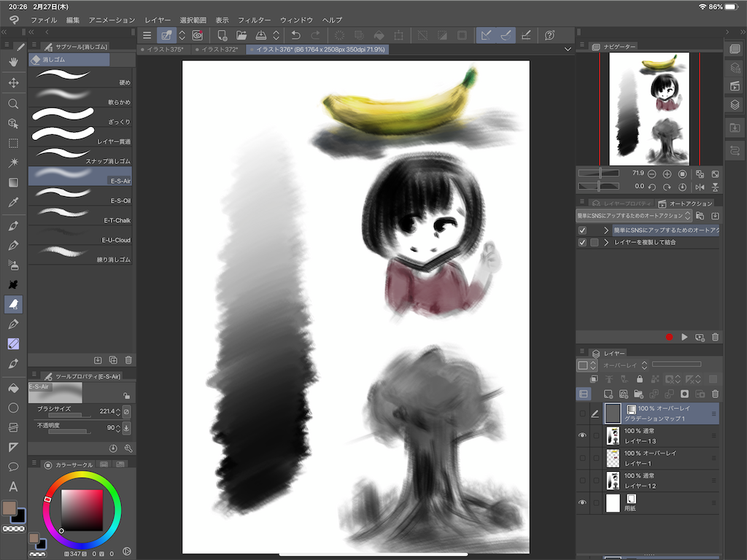The width and height of the screenshot is (747, 560).
Task: Select the Eyedropper tool
Action: tap(13, 203)
